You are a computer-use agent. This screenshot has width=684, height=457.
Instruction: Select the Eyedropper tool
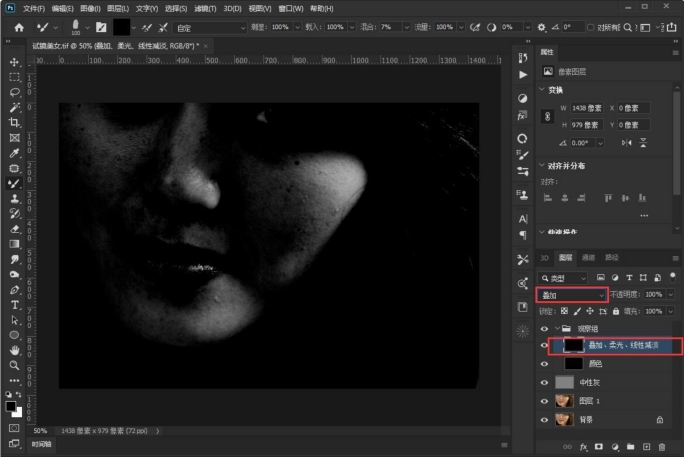pos(14,153)
